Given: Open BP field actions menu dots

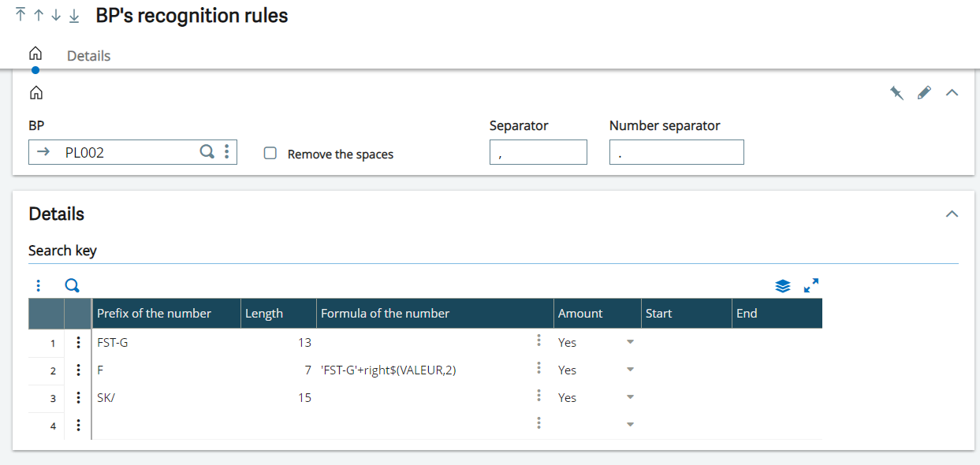Looking at the screenshot, I should (227, 152).
